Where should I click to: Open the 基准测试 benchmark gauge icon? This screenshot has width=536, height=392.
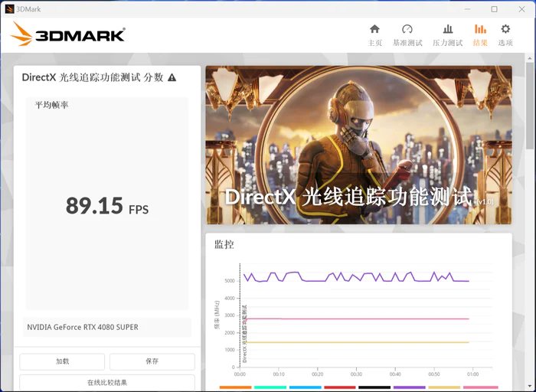pyautogui.click(x=407, y=35)
